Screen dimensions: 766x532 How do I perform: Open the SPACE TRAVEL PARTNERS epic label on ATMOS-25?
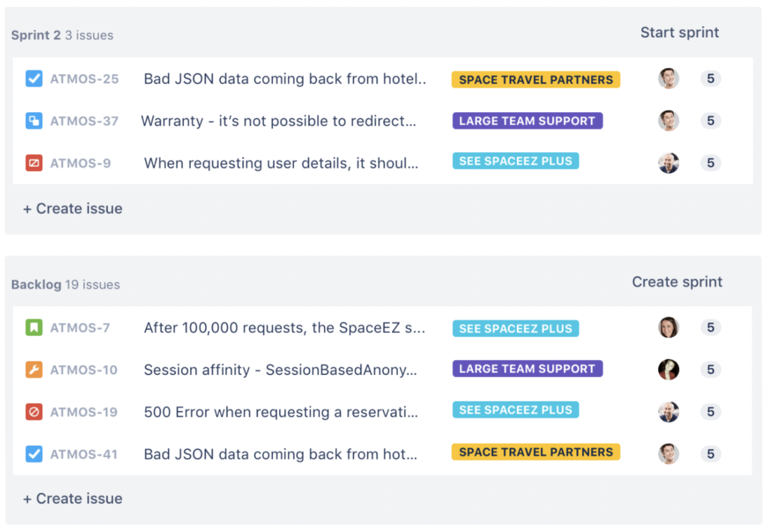pos(536,79)
